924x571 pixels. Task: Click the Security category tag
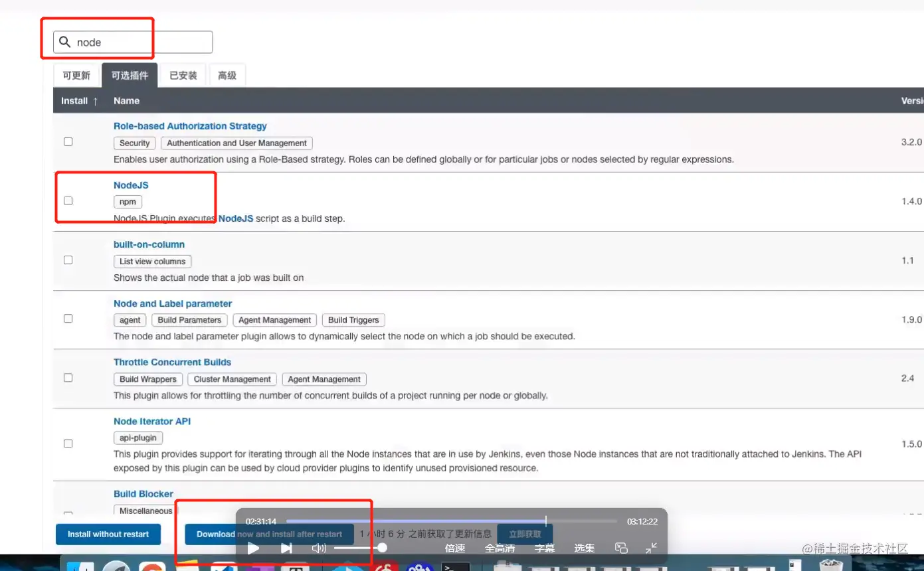pyautogui.click(x=135, y=143)
